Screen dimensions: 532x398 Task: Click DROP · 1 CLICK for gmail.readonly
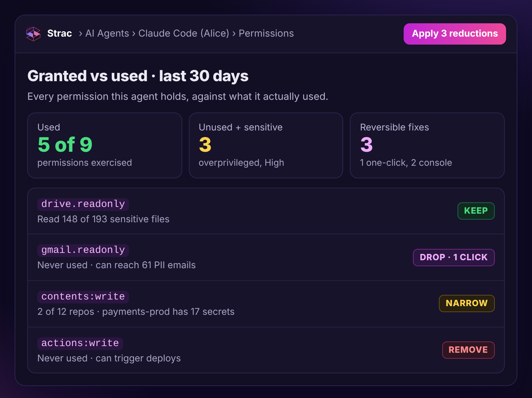click(454, 258)
